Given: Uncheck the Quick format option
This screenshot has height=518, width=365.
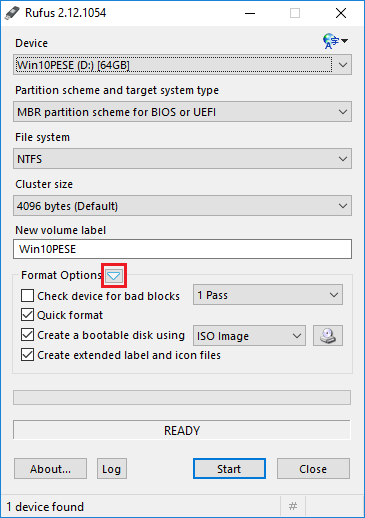Looking at the screenshot, I should 27,315.
